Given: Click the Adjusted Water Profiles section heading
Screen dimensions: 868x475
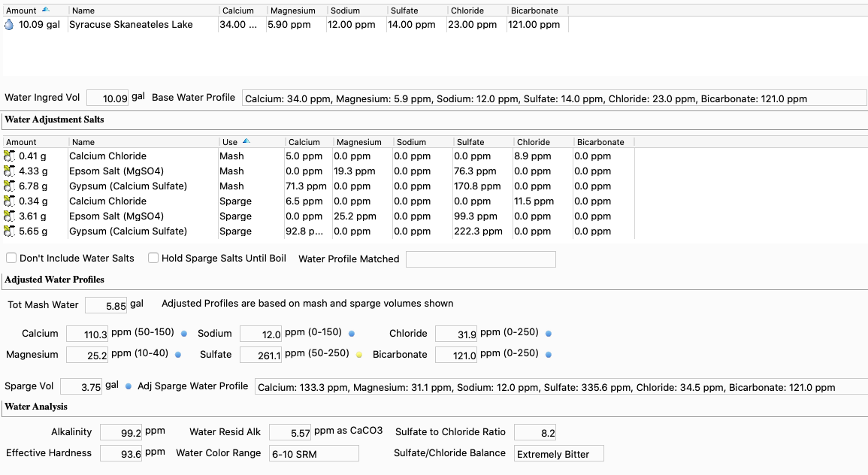Looking at the screenshot, I should (x=54, y=279).
